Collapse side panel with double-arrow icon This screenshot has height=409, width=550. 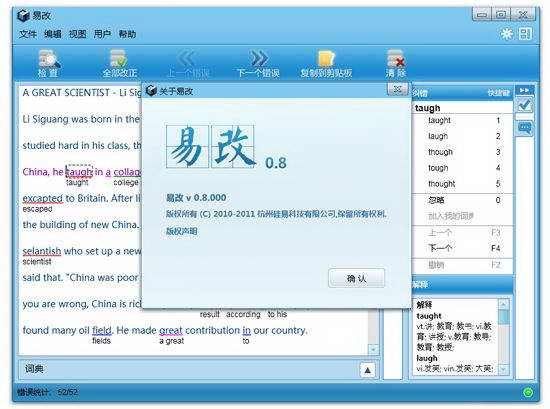coord(524,90)
